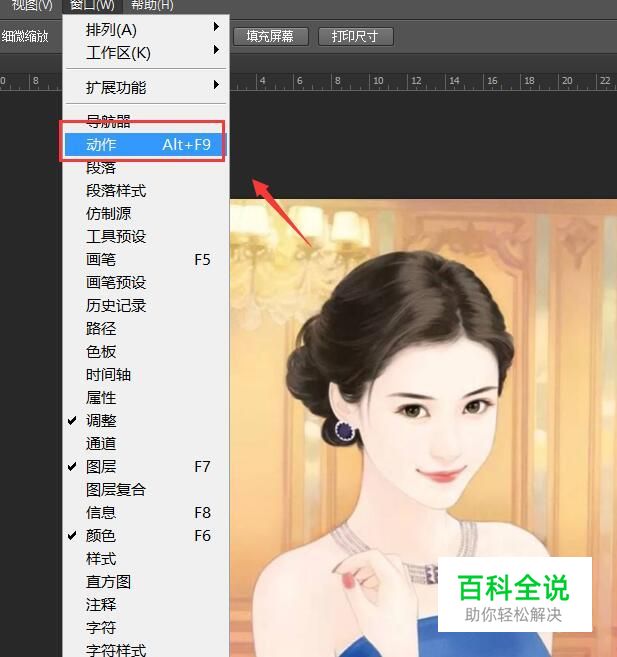Click the 细微缩放 option label

(x=25, y=36)
